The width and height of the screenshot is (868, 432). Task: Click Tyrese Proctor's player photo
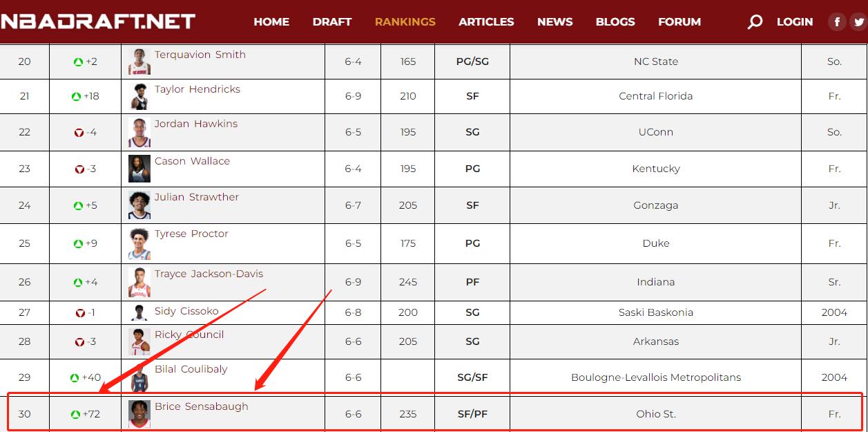[139, 243]
